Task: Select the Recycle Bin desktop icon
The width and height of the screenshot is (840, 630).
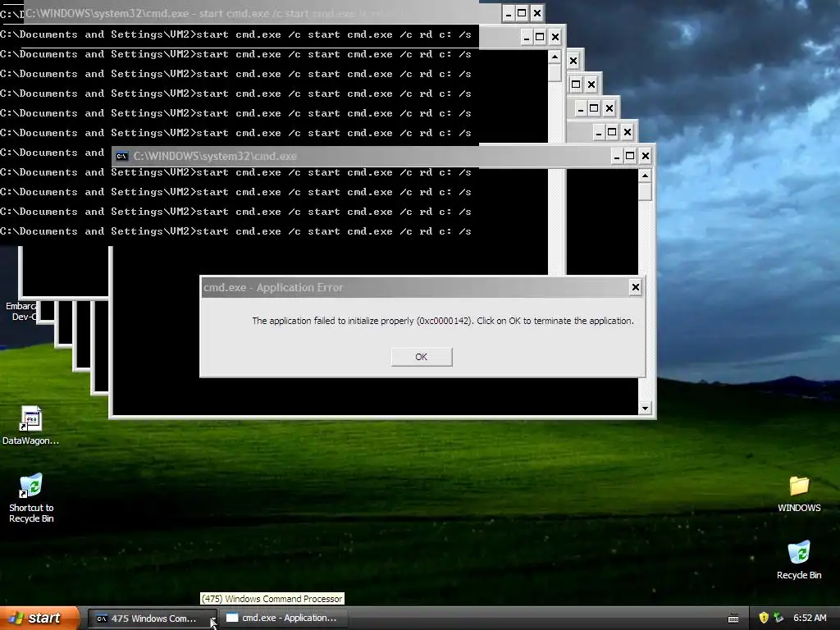Action: click(x=799, y=559)
